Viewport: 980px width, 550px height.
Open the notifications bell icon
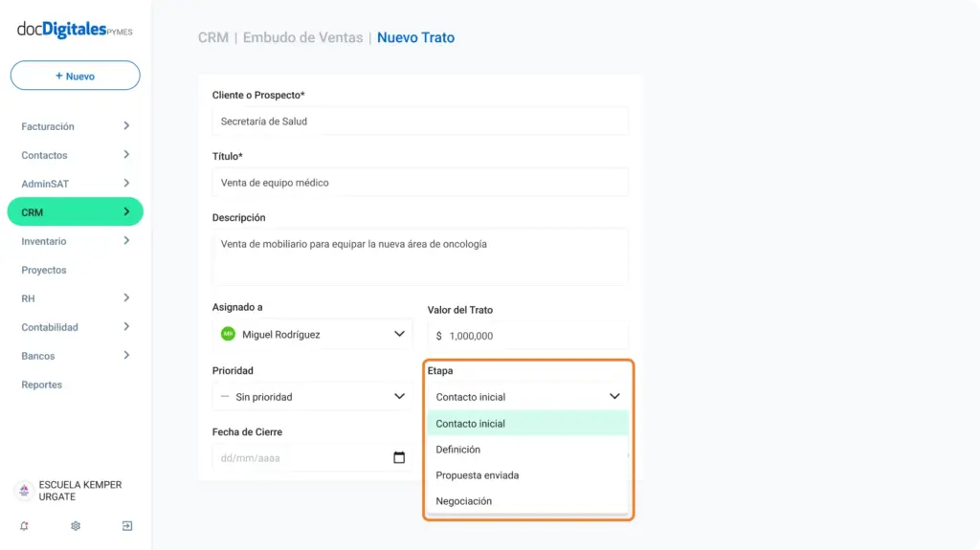coord(24,526)
